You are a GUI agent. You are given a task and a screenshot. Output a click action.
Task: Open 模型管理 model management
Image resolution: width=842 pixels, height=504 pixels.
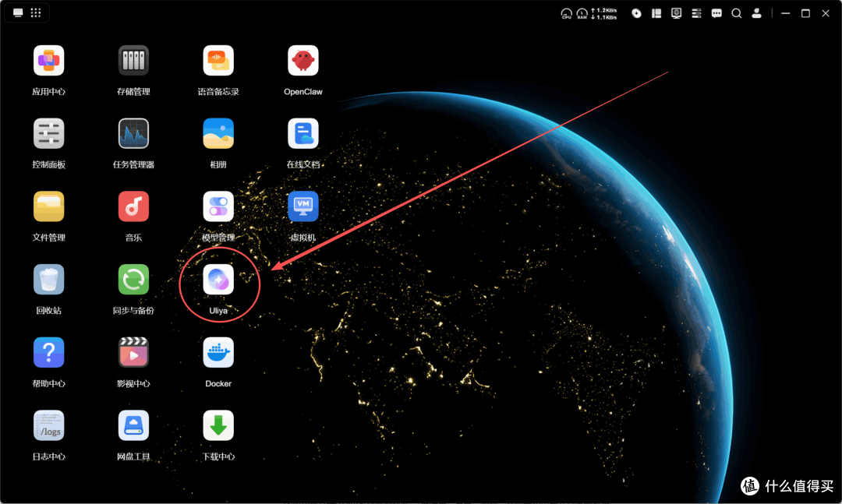click(x=218, y=206)
